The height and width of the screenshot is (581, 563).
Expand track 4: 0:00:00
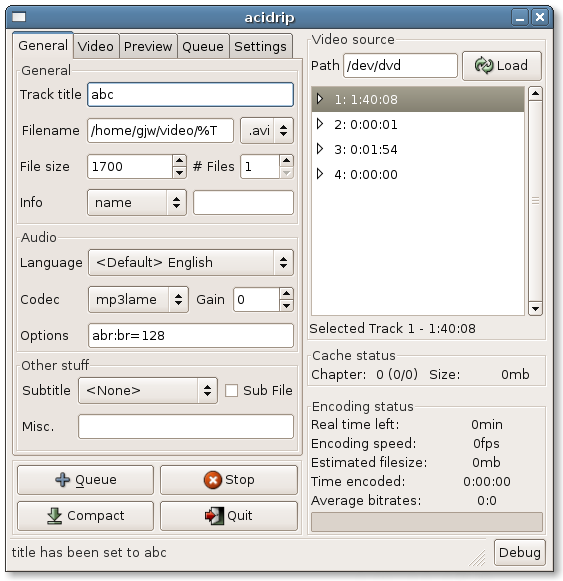tap(320, 174)
